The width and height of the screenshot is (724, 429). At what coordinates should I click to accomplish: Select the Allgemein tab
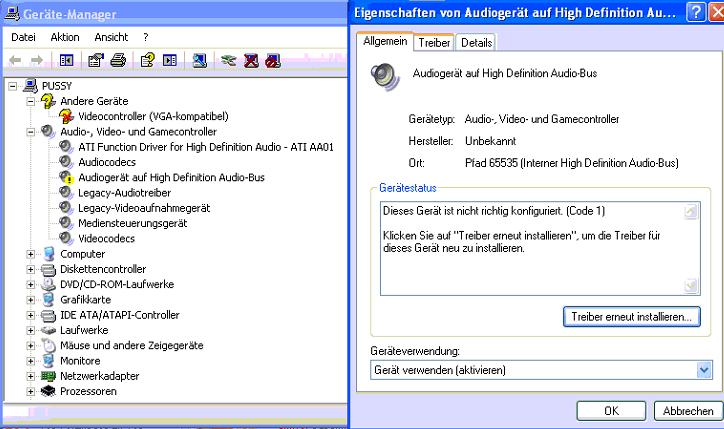385,41
